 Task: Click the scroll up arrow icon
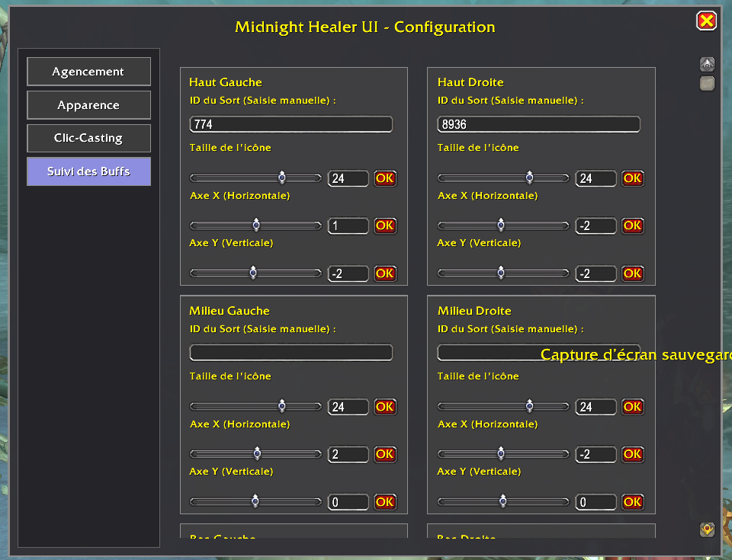707,65
